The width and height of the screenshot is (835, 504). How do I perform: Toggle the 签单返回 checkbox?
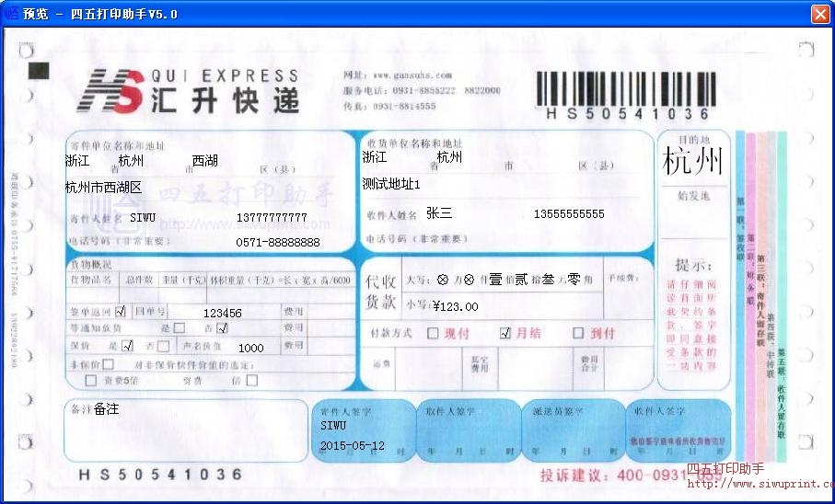tap(121, 311)
